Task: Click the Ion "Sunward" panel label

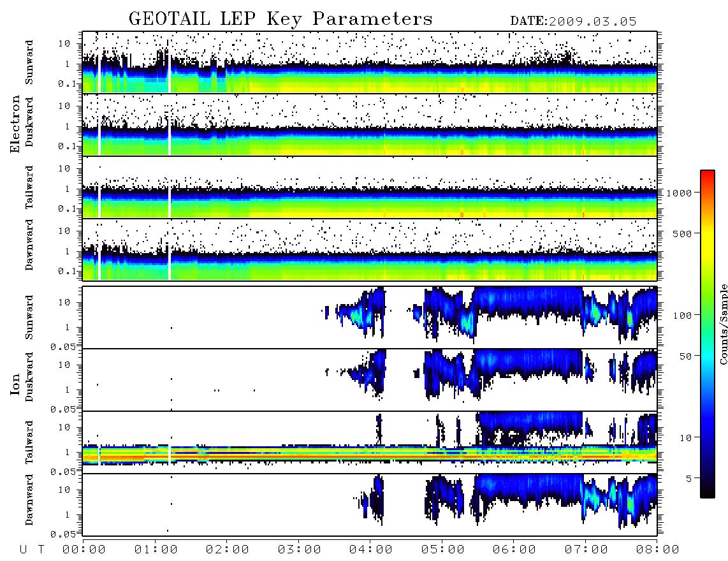Action: [x=29, y=317]
